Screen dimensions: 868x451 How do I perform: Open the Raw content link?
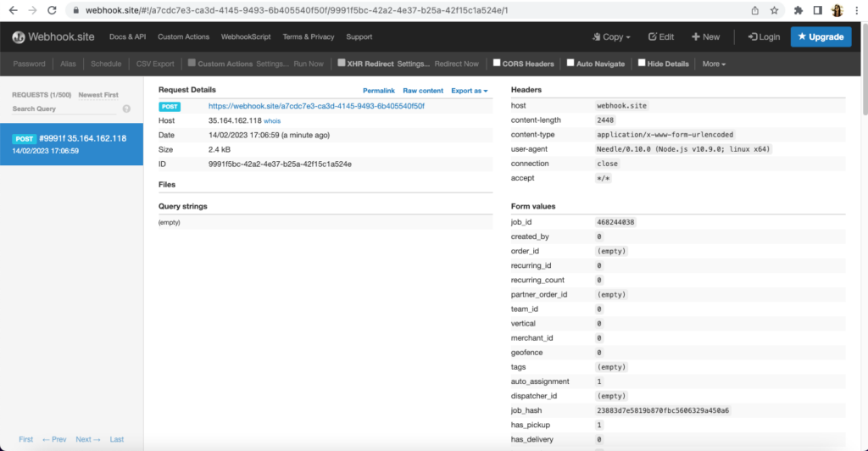[x=422, y=91]
